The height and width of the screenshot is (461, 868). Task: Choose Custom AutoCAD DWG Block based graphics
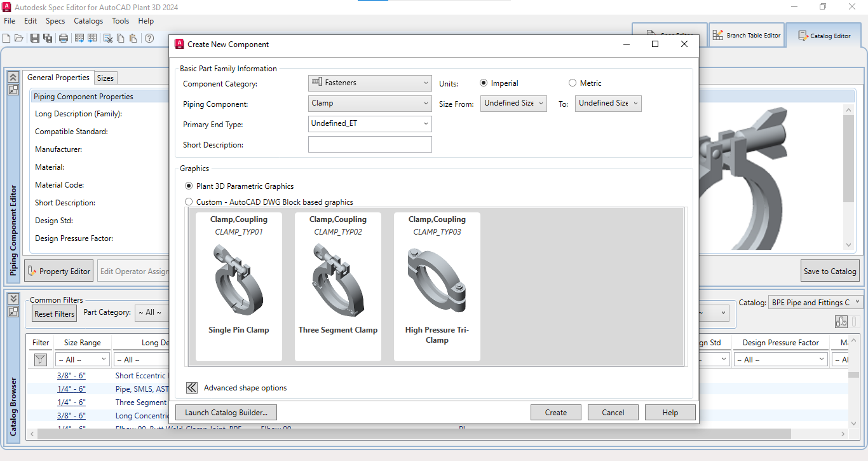point(188,202)
